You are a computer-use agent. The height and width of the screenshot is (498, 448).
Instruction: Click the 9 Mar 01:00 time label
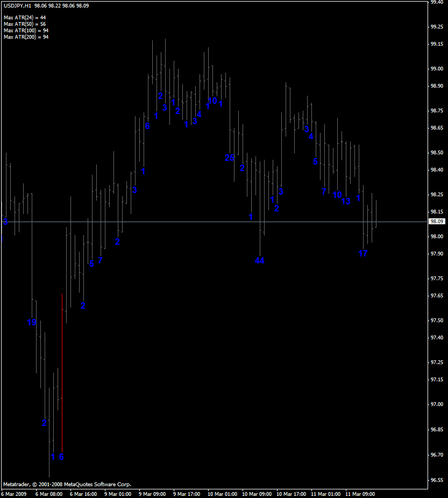coord(118,494)
